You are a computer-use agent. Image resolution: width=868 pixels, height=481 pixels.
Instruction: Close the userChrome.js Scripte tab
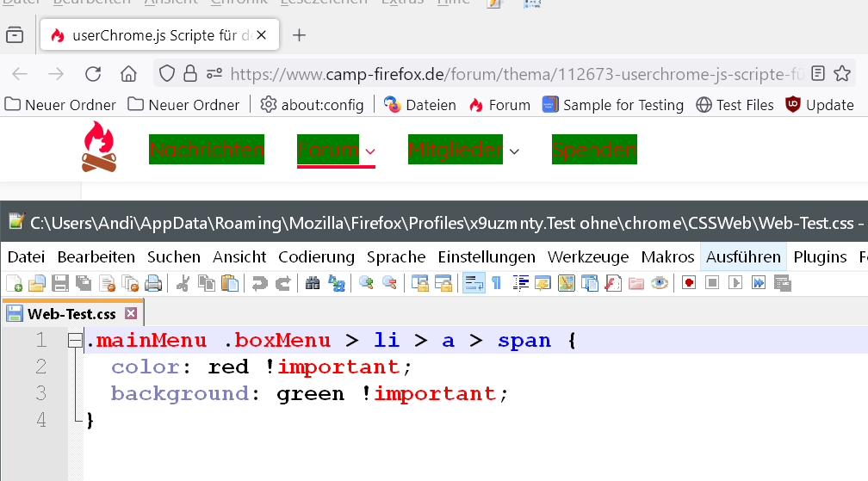pos(262,35)
